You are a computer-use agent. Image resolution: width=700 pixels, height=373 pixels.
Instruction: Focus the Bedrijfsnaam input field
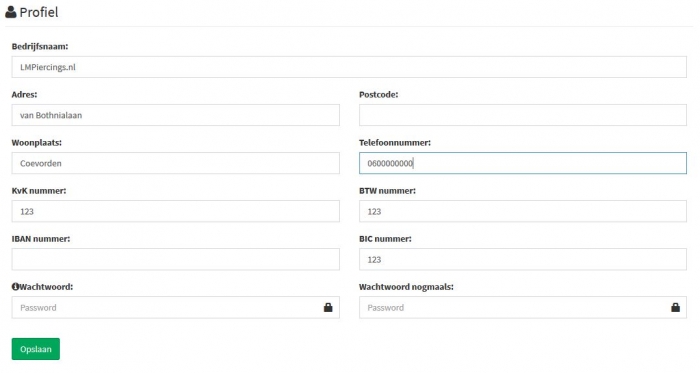[349, 67]
